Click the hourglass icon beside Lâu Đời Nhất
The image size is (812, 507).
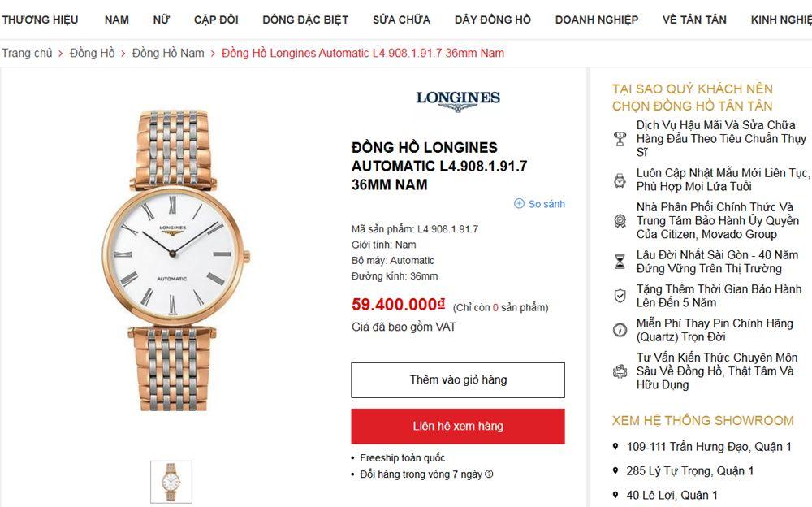620,262
